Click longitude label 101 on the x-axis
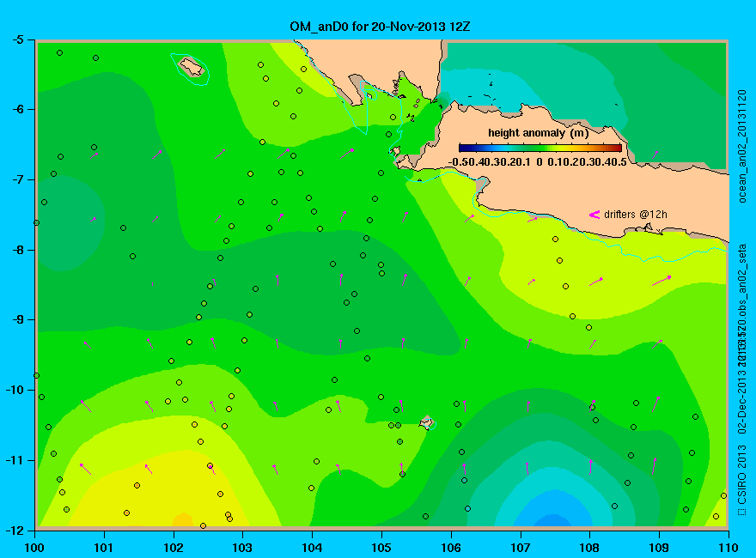The width and height of the screenshot is (756, 558). click(103, 548)
